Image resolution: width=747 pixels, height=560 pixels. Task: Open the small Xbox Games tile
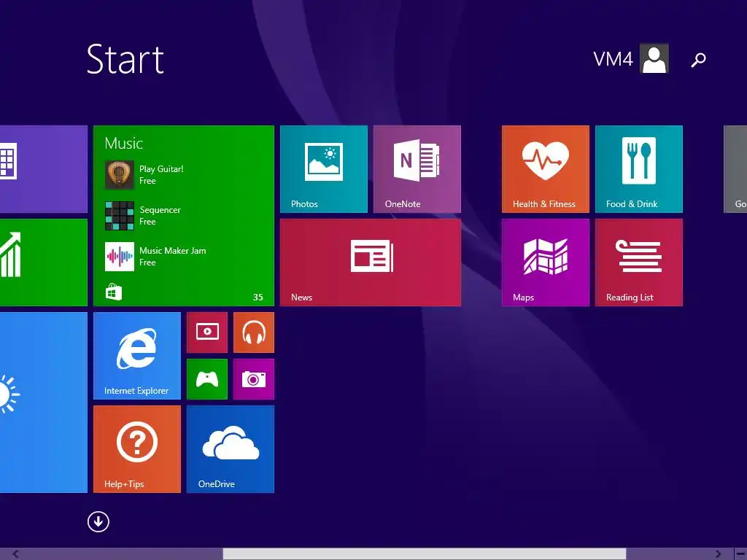point(207,379)
